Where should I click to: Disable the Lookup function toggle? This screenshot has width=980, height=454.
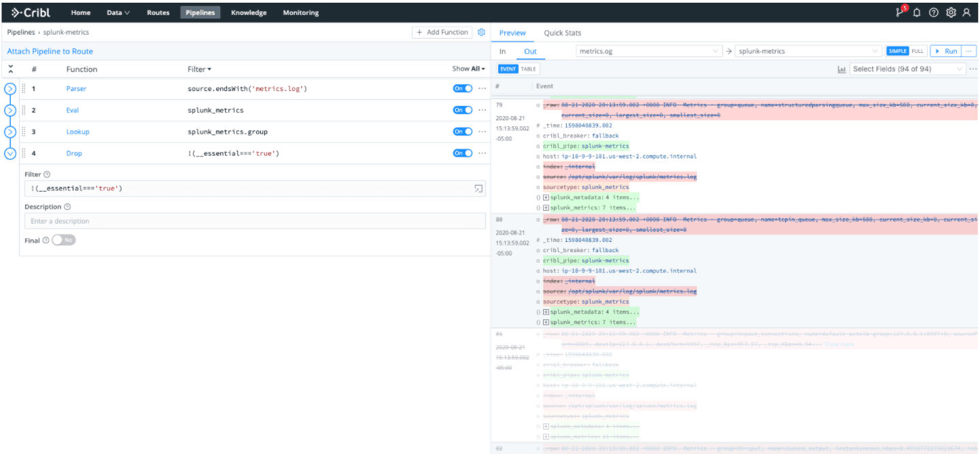(x=462, y=132)
